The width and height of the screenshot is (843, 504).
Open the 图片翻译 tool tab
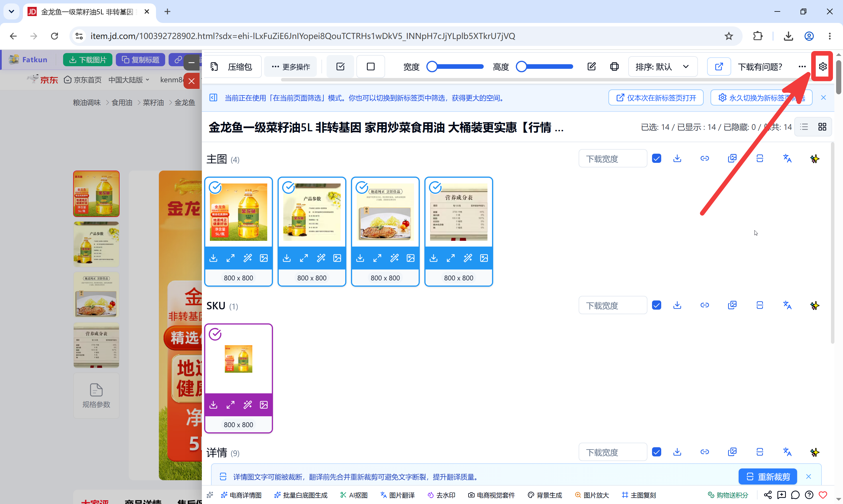(397, 495)
